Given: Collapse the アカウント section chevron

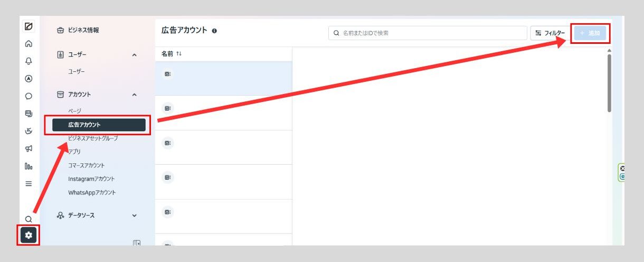Looking at the screenshot, I should tap(134, 95).
